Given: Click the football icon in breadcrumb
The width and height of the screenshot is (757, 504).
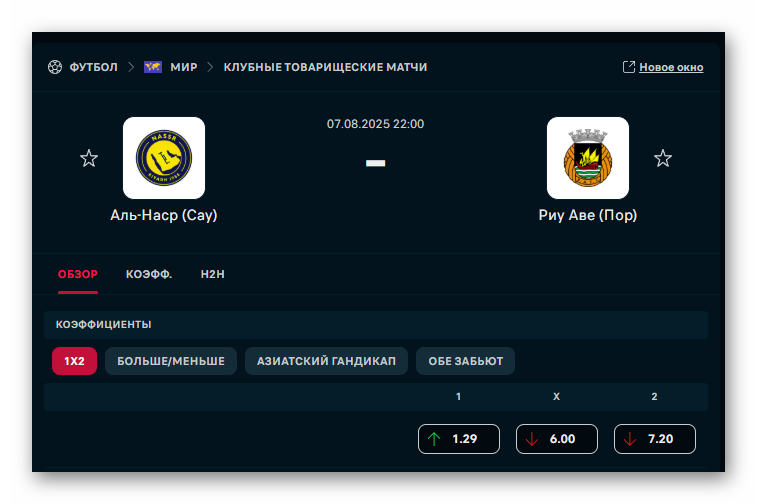Looking at the screenshot, I should tap(55, 67).
